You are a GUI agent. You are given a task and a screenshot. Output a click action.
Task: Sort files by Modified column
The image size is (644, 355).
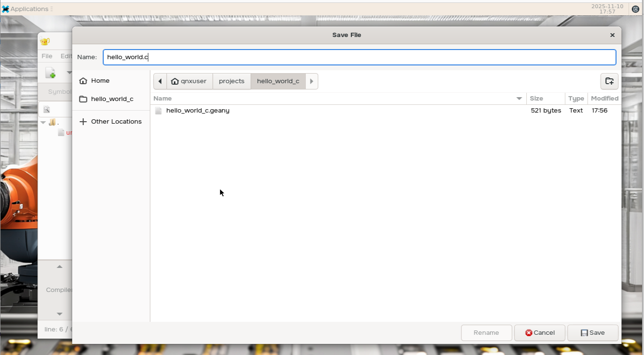(604, 99)
